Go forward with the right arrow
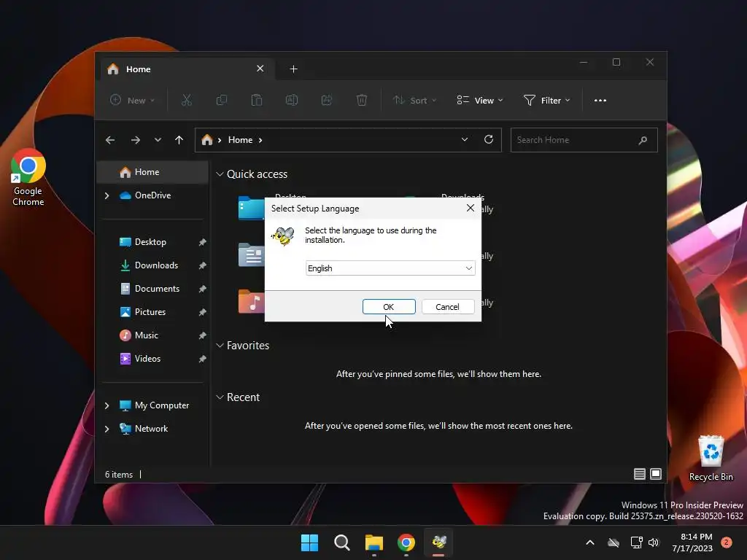Viewport: 747px width, 560px height. (x=136, y=140)
